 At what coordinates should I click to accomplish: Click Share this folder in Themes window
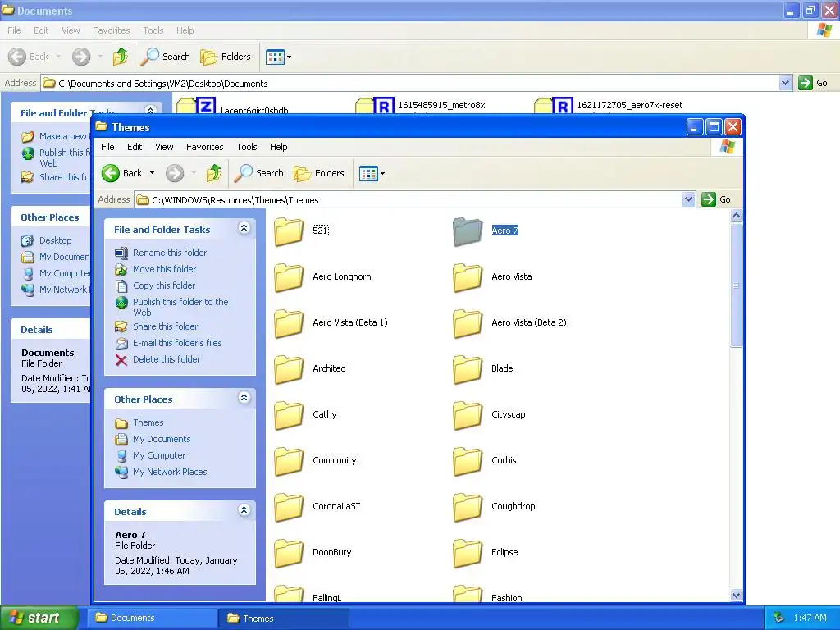point(165,326)
